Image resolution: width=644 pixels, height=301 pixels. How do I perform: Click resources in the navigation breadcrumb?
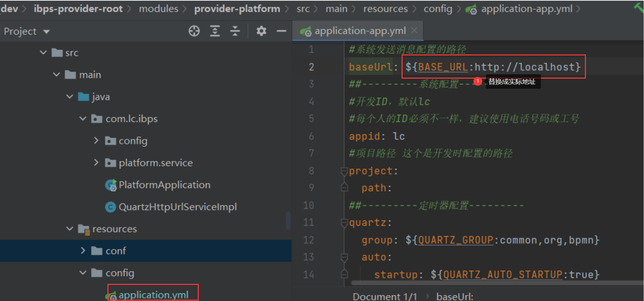tap(385, 9)
